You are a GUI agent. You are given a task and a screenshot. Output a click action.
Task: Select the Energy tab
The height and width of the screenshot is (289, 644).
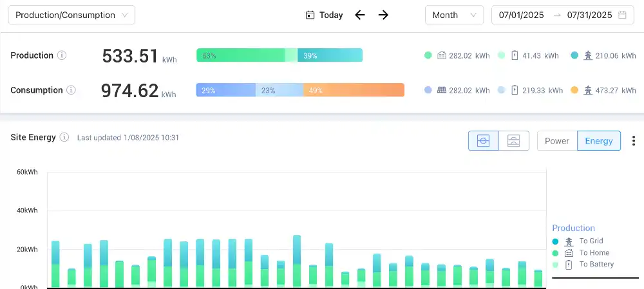coord(599,141)
